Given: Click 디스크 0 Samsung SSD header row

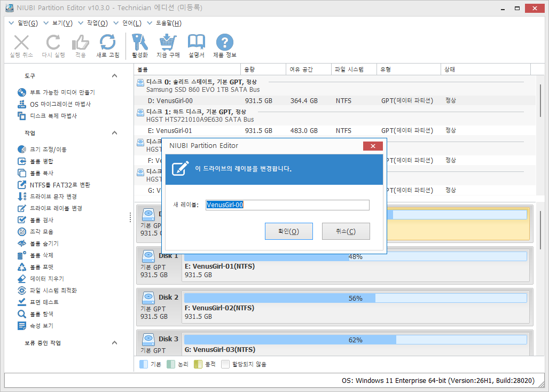Looking at the screenshot, I should [336, 85].
